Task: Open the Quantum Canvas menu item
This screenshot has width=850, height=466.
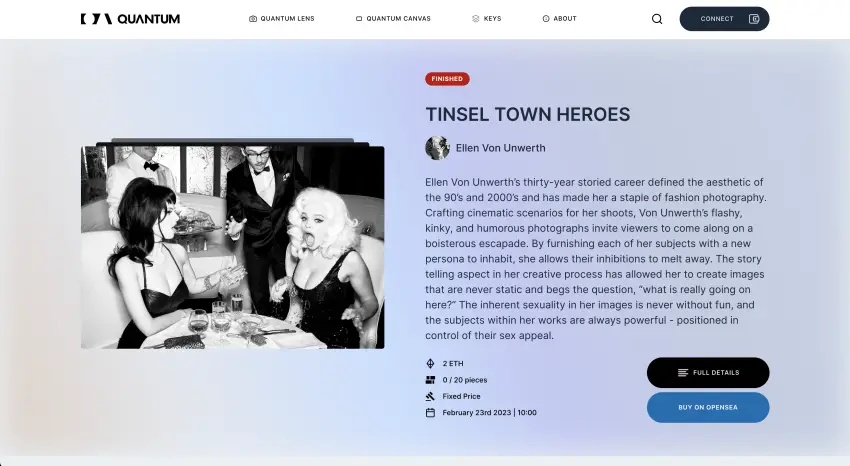Action: (393, 18)
